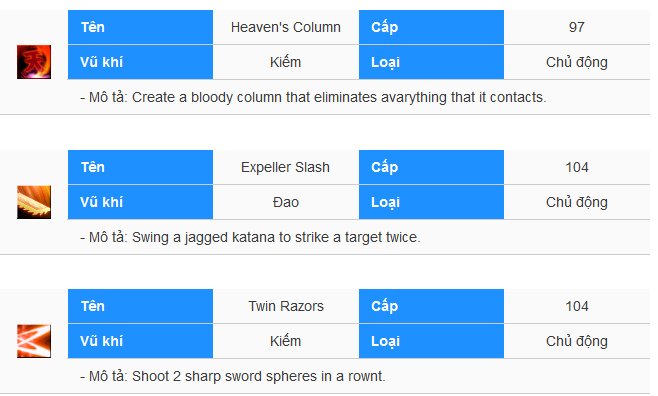Image resolution: width=658 pixels, height=396 pixels.
Task: Click 'Cấp' header in Heaven's Column table
Action: [431, 27]
